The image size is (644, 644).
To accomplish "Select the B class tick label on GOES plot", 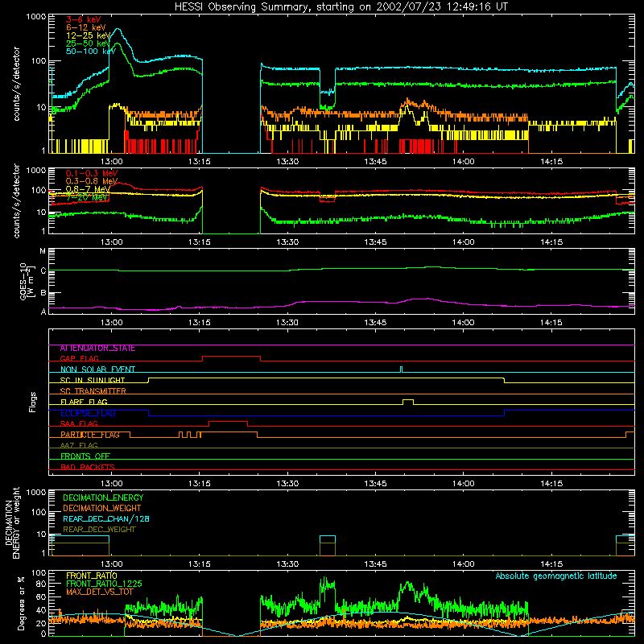I will point(43,293).
